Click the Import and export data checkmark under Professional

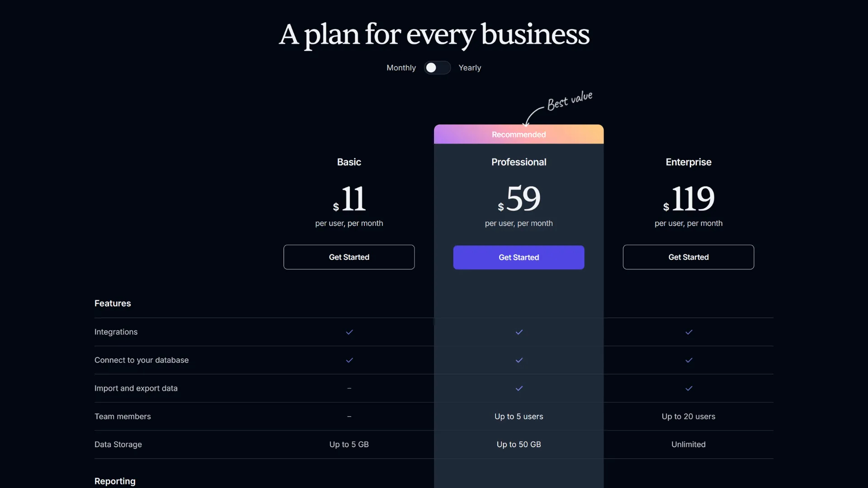click(x=519, y=388)
